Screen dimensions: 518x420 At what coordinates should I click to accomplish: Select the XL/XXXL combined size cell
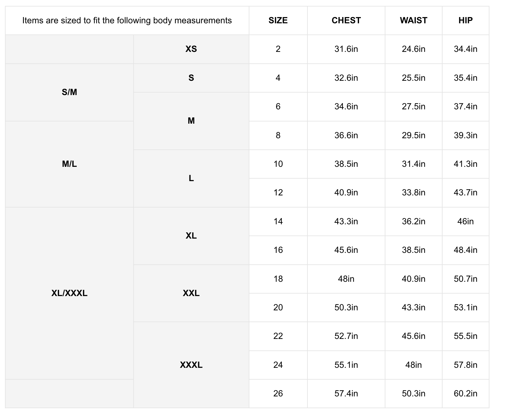[x=69, y=293]
